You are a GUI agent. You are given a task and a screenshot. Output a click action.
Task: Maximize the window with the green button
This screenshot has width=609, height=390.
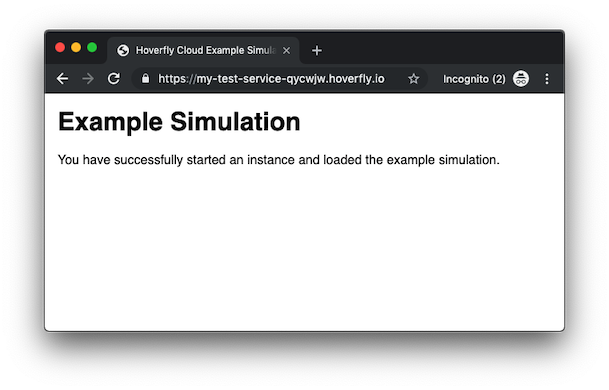[x=92, y=47]
